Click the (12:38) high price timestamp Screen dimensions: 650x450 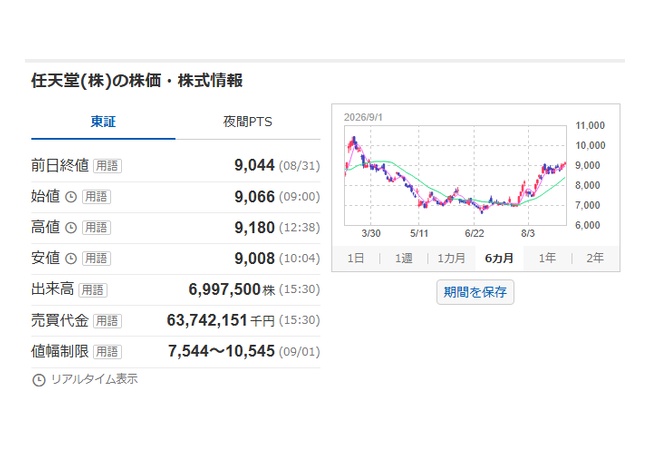[x=299, y=227]
